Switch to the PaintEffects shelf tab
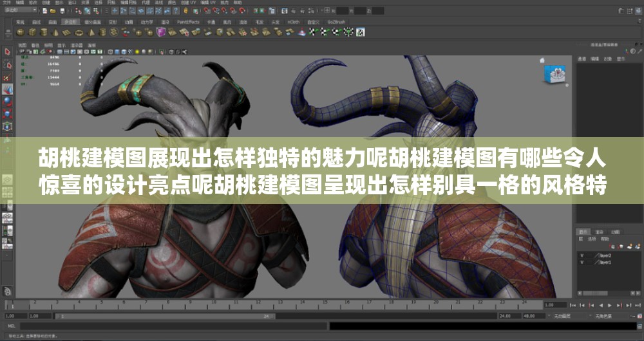 (188, 22)
